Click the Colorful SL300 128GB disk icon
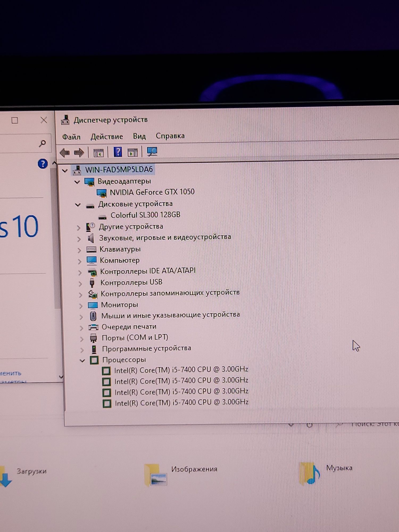The image size is (399, 532). (102, 217)
